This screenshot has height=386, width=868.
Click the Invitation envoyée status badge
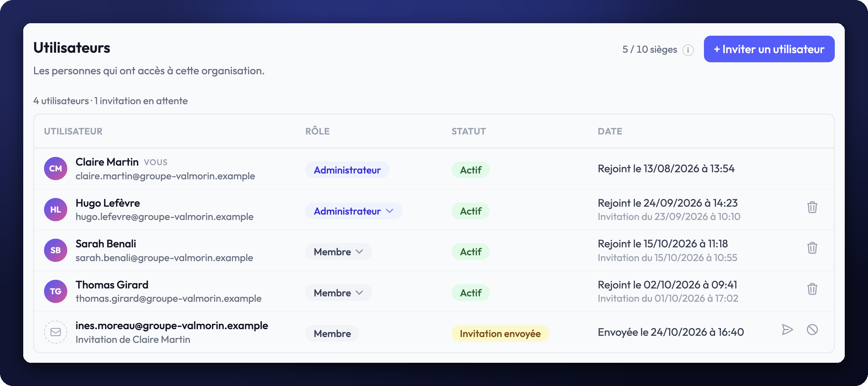500,333
